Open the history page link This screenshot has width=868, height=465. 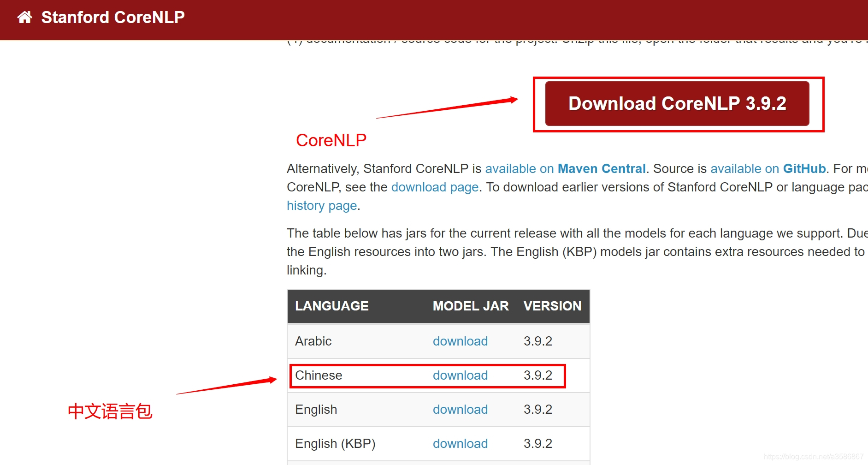click(322, 206)
